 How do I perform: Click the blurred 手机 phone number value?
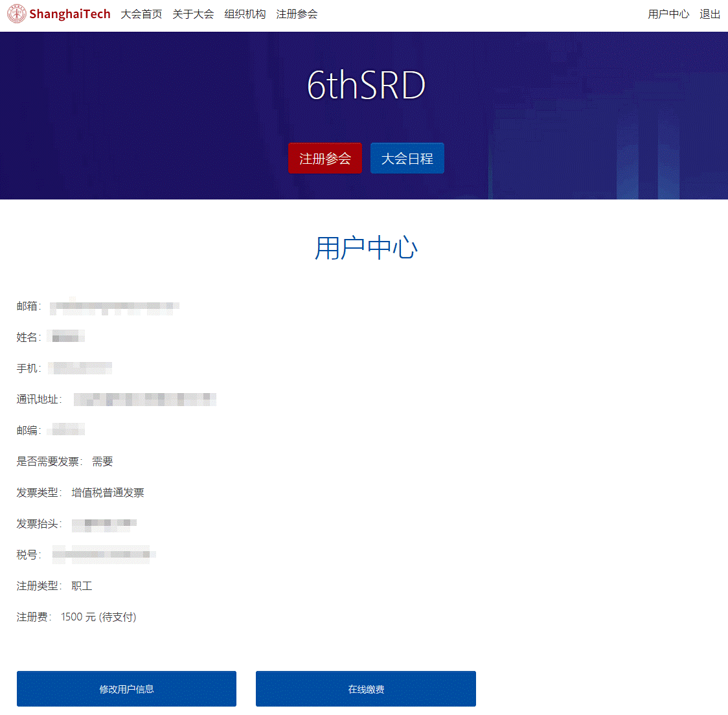81,368
